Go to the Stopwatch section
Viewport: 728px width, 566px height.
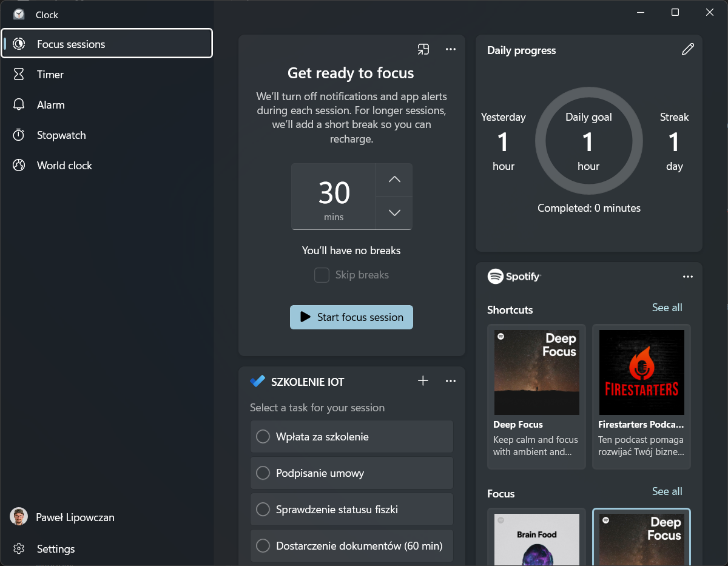pyautogui.click(x=61, y=135)
